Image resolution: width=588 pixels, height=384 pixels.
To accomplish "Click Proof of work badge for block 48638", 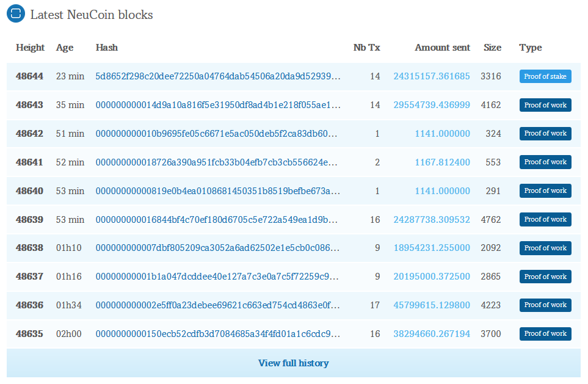I will pos(545,248).
